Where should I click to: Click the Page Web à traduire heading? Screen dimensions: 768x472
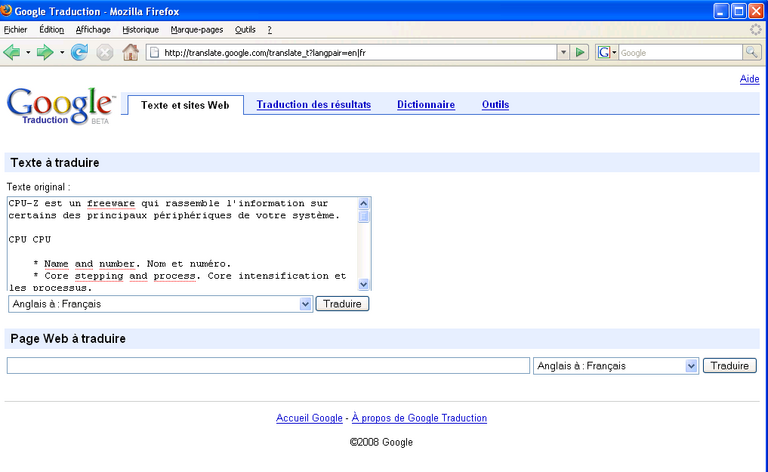coord(68,339)
